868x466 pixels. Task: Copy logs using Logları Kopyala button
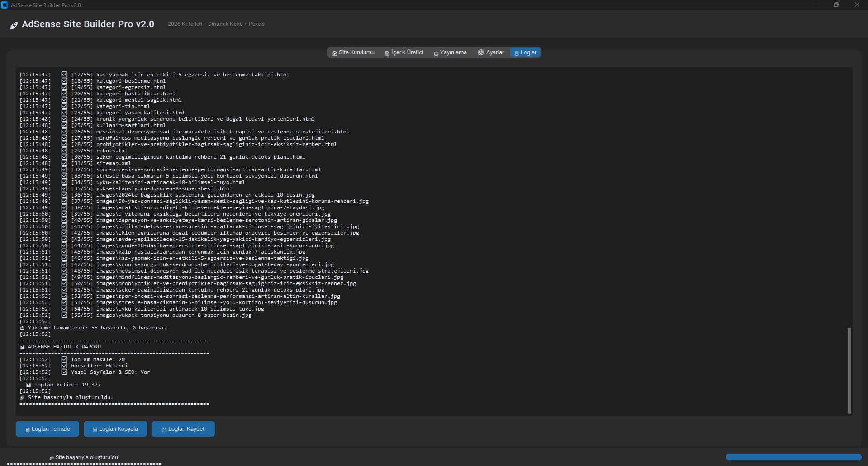point(115,429)
